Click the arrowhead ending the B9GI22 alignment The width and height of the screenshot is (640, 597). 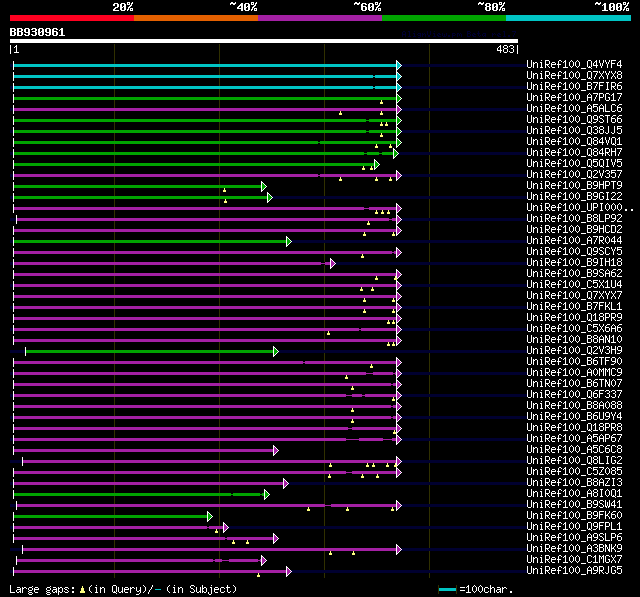point(270,198)
